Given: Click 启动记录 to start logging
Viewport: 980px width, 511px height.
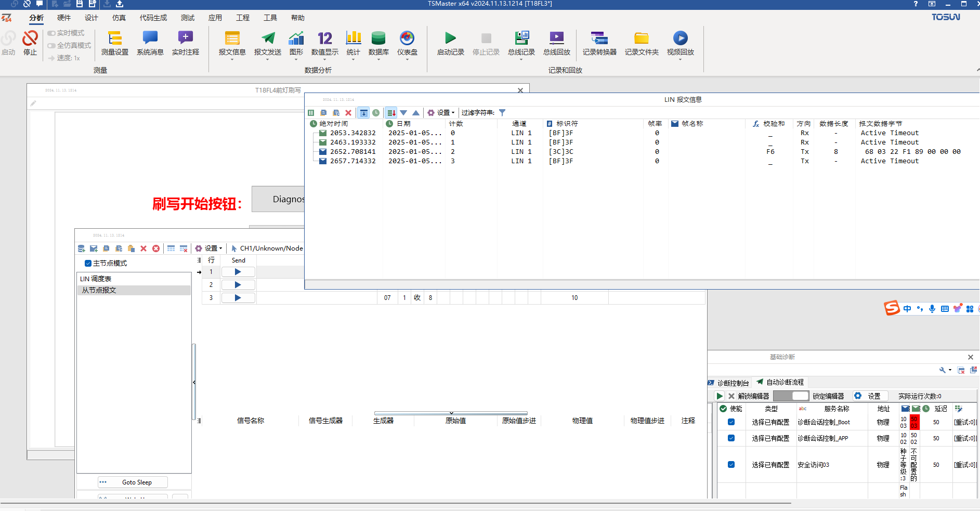Looking at the screenshot, I should pyautogui.click(x=450, y=43).
